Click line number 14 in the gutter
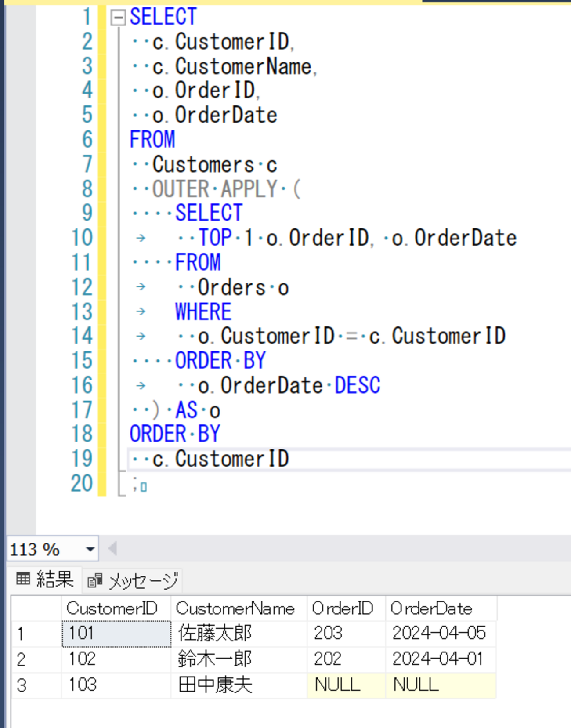 tap(82, 336)
